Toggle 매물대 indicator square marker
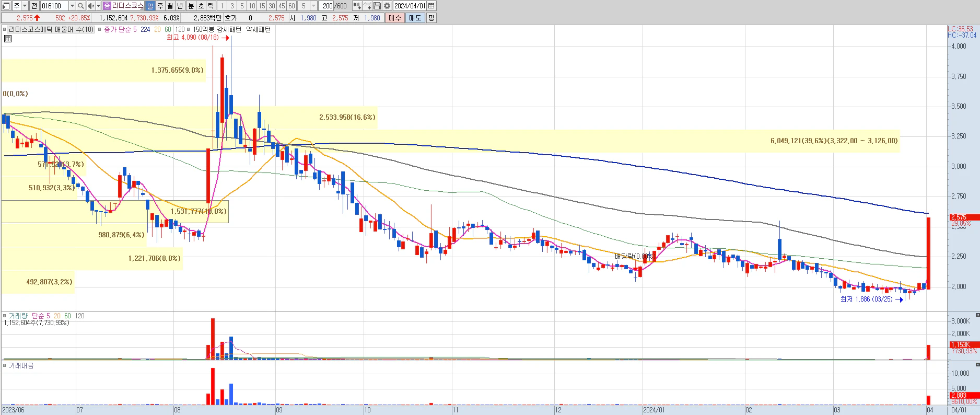This screenshot has height=415, width=980. pyautogui.click(x=5, y=30)
